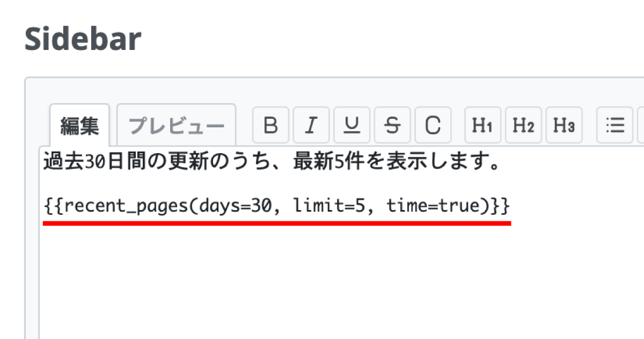Switch to the 編集 tab
Screen dimensions: 644x339
tap(79, 126)
